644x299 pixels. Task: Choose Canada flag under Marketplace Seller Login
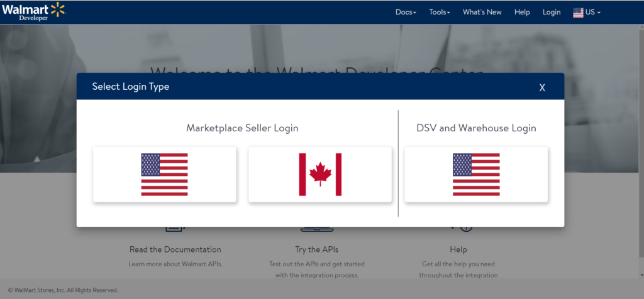(x=320, y=175)
